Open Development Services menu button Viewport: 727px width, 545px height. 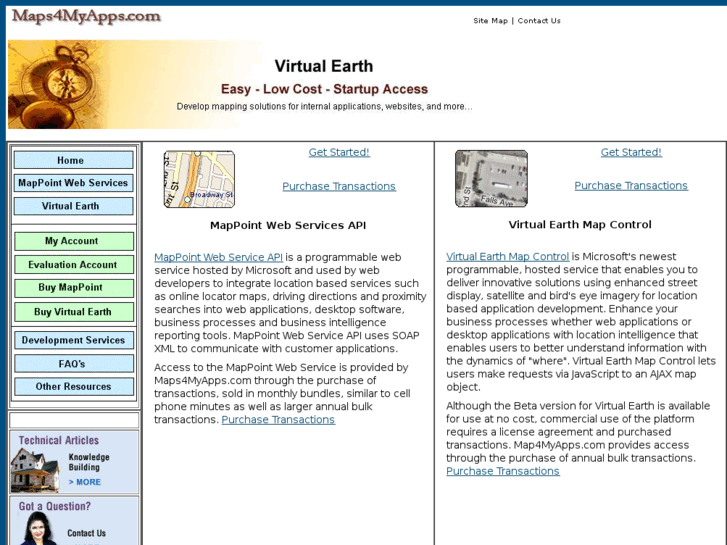[x=74, y=340]
